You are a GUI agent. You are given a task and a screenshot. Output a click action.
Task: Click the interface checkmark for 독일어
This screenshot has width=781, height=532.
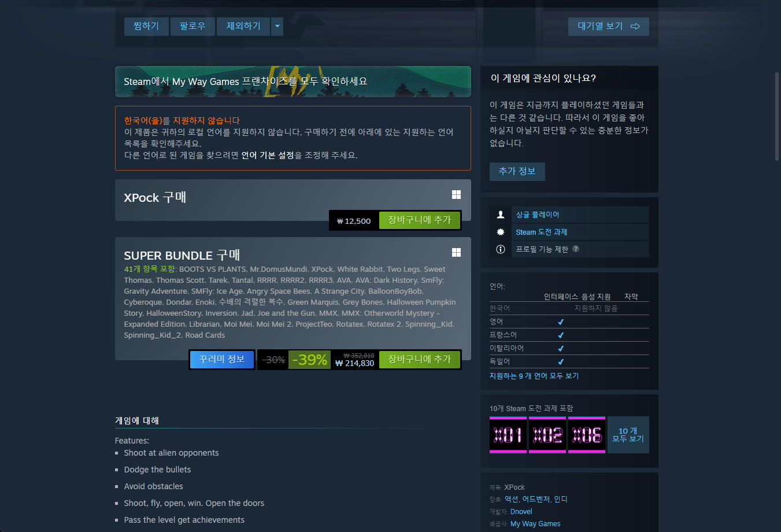[561, 362]
